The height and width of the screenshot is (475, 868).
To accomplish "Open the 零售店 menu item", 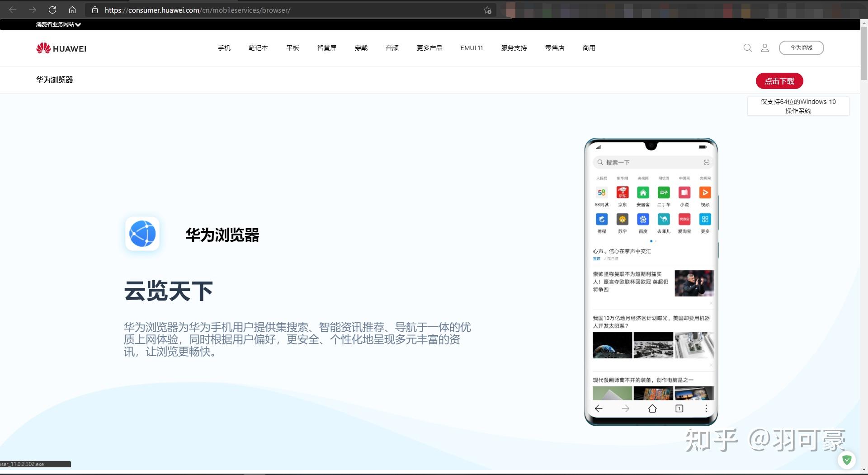I will point(555,48).
